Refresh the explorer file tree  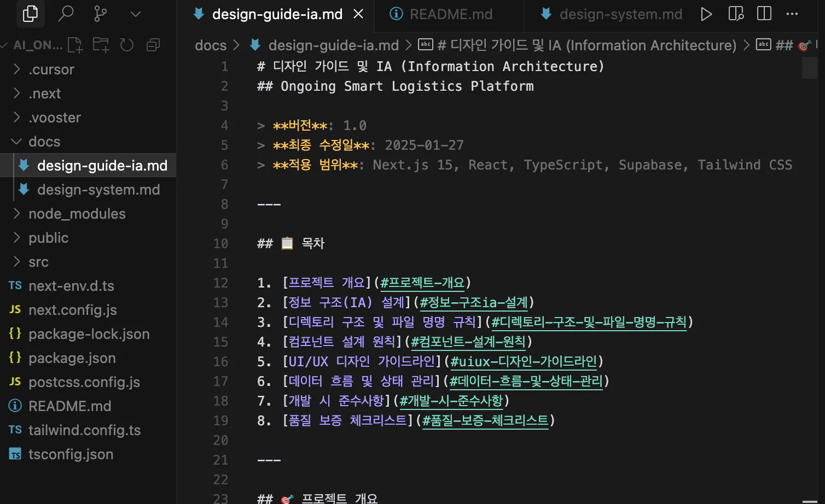coord(127,45)
